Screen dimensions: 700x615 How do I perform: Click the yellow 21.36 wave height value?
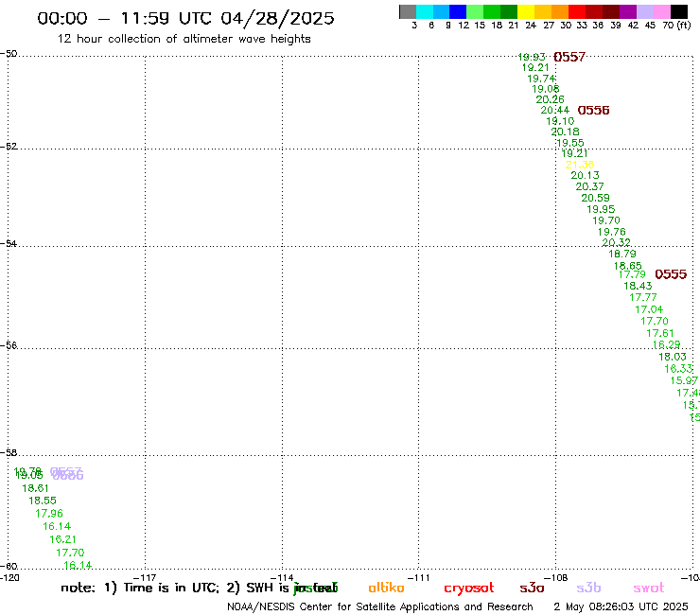pos(580,165)
